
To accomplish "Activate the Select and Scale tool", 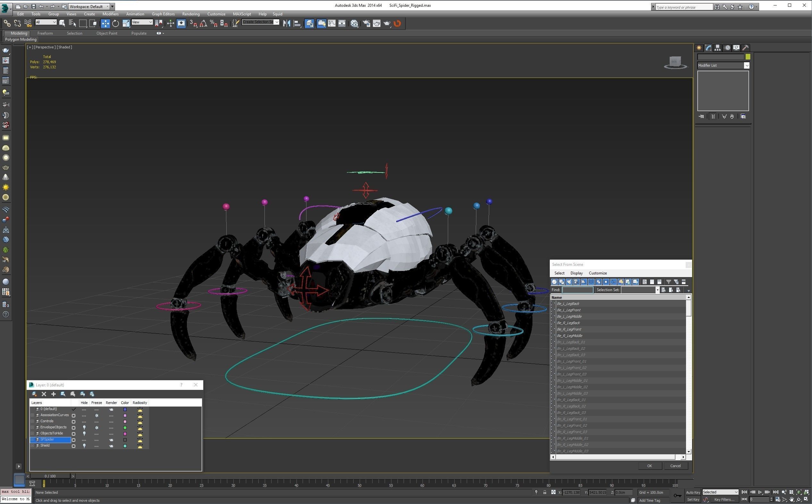I will point(126,23).
